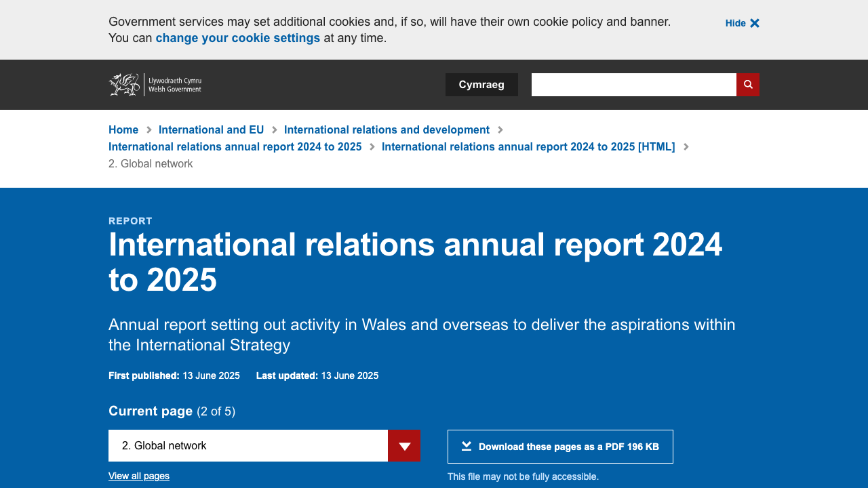Click 'View all pages' link
Viewport: 868px width, 488px height.
pyautogui.click(x=139, y=476)
